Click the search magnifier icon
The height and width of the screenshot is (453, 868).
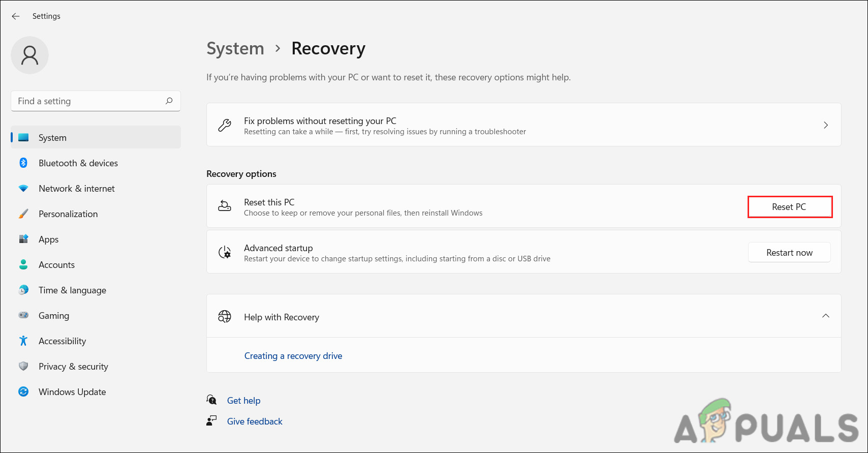point(169,101)
